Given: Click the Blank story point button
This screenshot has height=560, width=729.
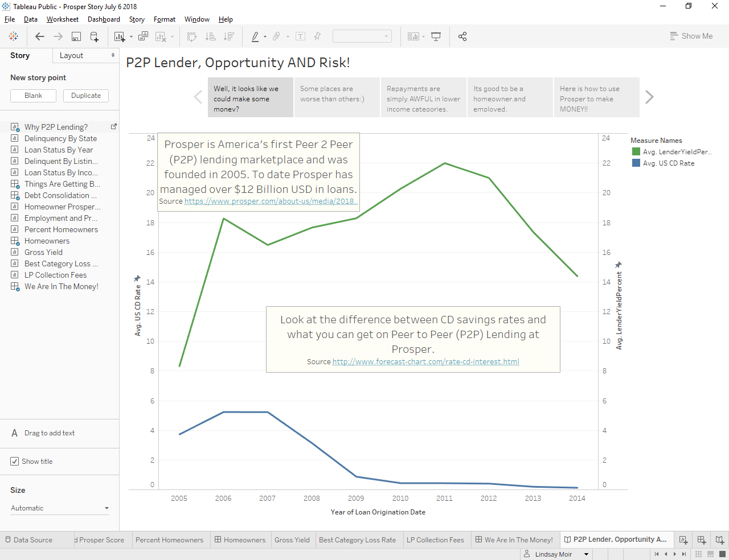Looking at the screenshot, I should (x=33, y=96).
